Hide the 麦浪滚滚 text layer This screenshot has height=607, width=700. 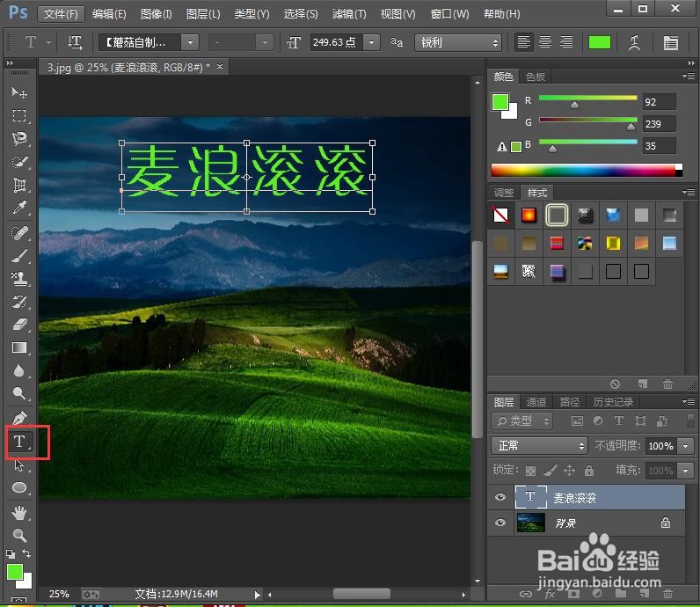pyautogui.click(x=500, y=497)
